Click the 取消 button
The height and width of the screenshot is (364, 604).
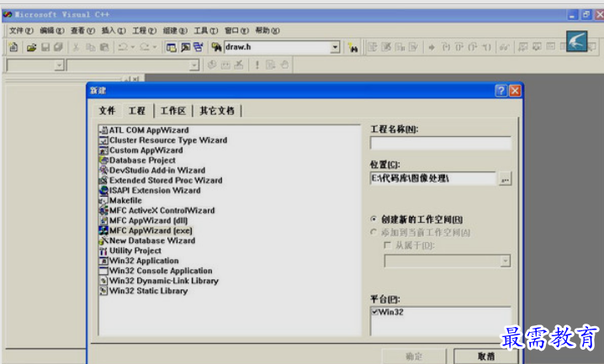(485, 356)
